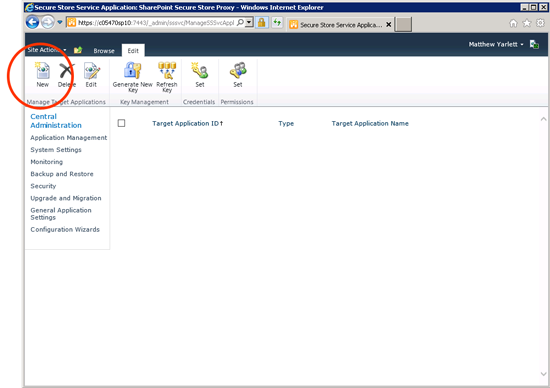Go to General Application Settings

pos(61,214)
